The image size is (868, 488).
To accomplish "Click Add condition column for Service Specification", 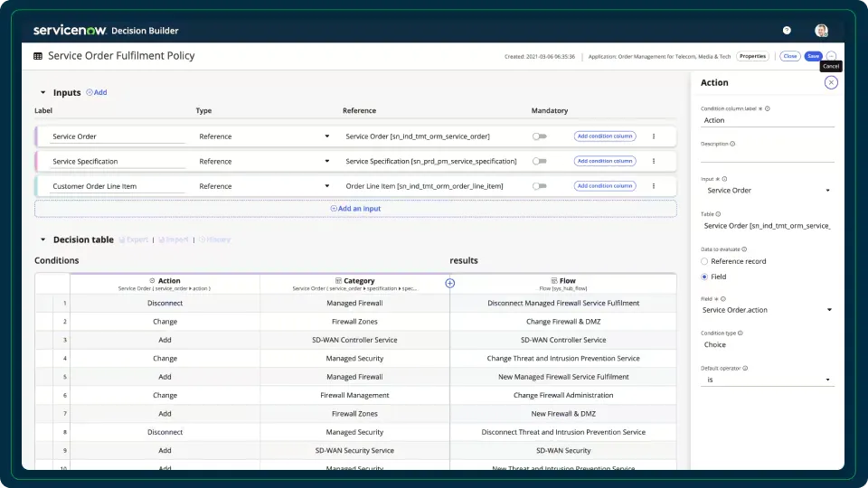I will coord(605,161).
